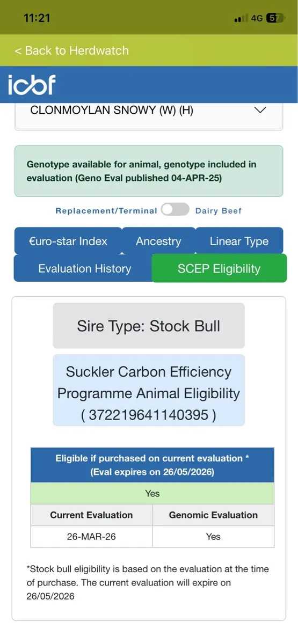Tap the battery indicator in status bar
The image size is (298, 644).
(275, 18)
